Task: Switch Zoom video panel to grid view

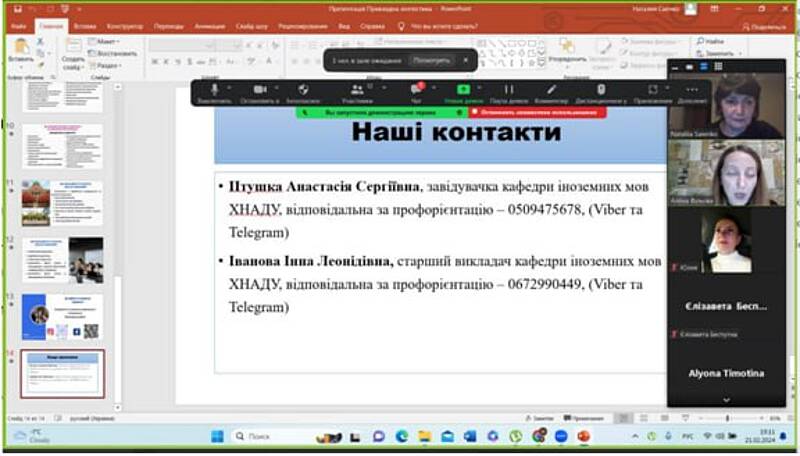Action: point(718,66)
